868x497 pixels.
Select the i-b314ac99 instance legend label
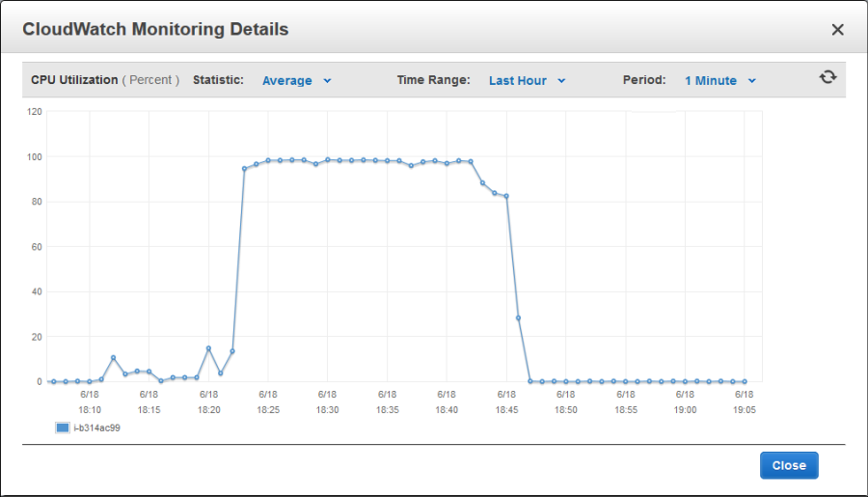96,428
